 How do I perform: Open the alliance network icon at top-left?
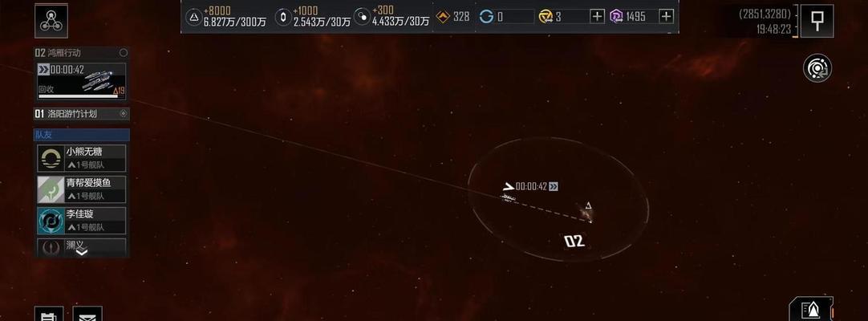[x=51, y=21]
